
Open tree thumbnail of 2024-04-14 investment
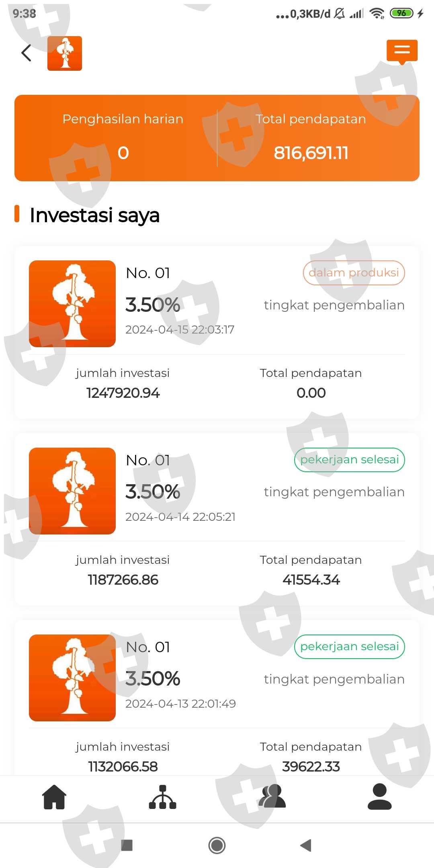click(x=72, y=491)
